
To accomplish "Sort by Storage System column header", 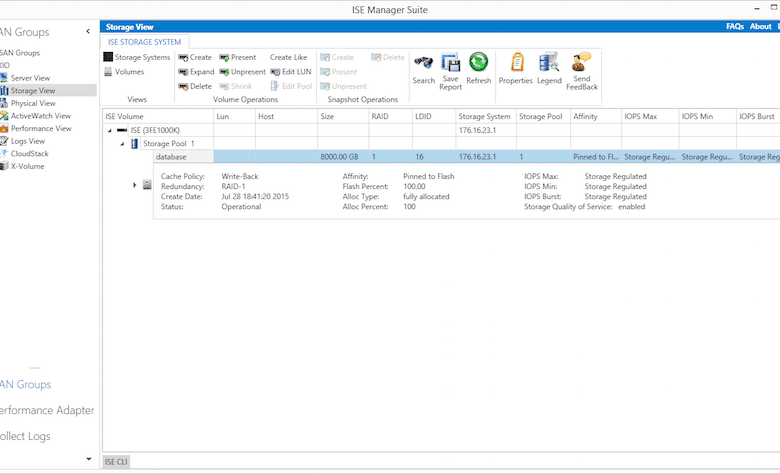I will (486, 116).
